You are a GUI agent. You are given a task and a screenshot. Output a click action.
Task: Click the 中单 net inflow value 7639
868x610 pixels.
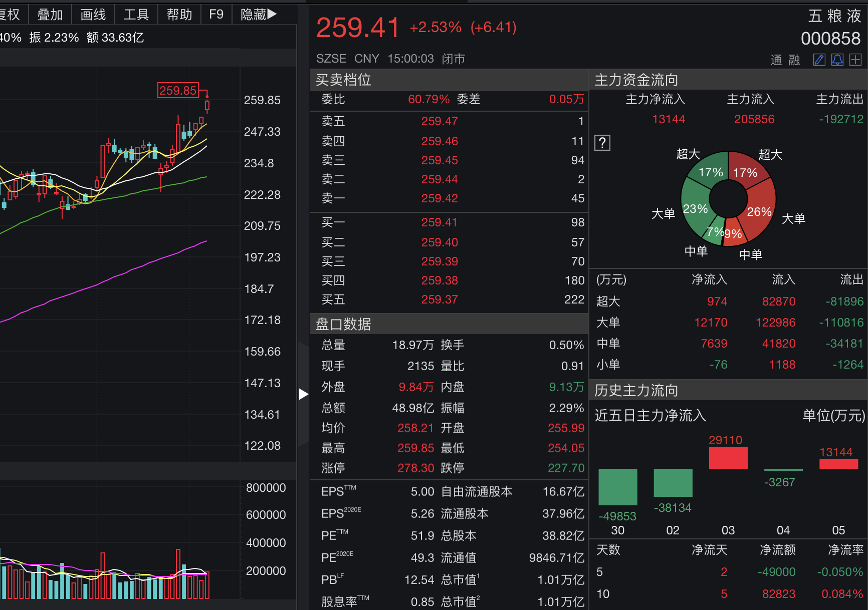pos(714,344)
